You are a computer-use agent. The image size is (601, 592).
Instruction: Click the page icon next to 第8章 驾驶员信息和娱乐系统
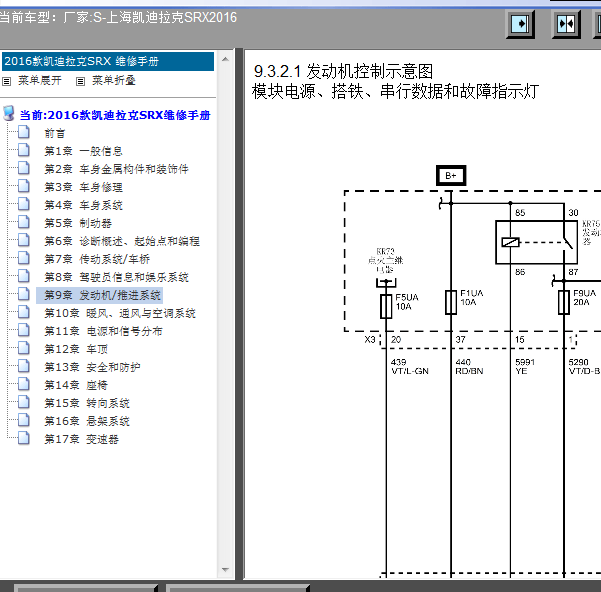24,276
